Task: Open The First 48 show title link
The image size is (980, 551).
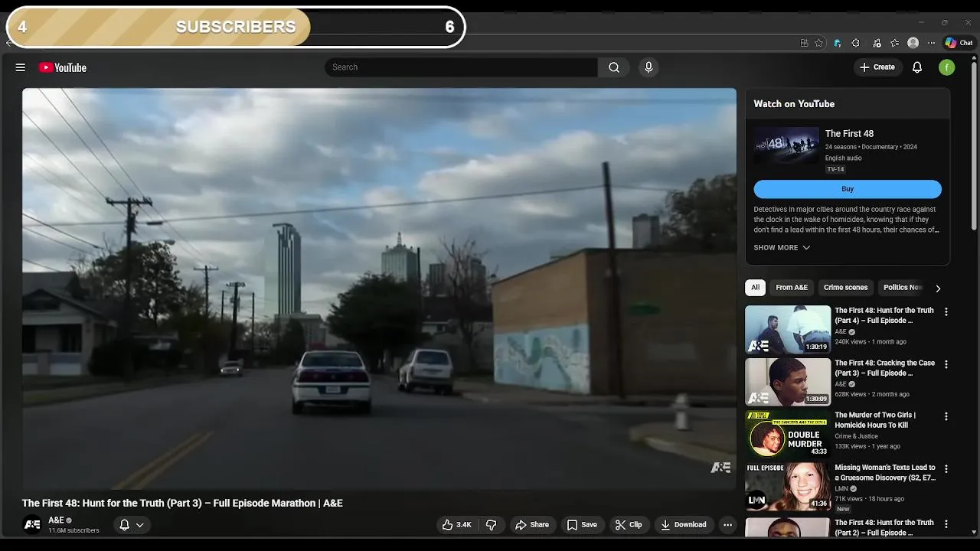Action: [849, 134]
